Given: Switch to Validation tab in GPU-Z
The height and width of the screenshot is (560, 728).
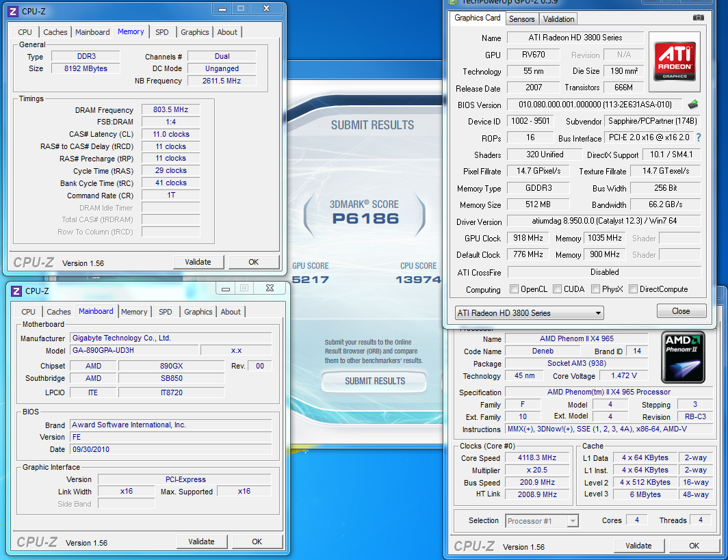Looking at the screenshot, I should 558,19.
